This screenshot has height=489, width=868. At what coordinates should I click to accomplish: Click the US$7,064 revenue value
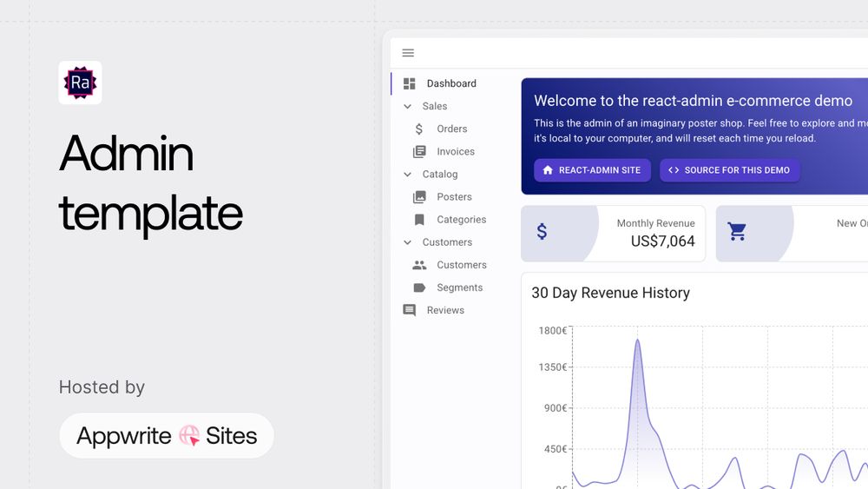click(662, 241)
